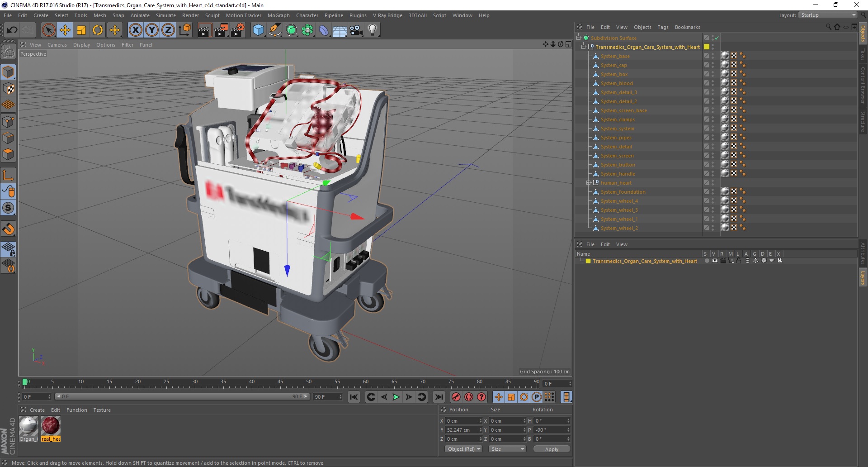Open the MoGraph menu
Screen dimensions: 868x467
278,15
